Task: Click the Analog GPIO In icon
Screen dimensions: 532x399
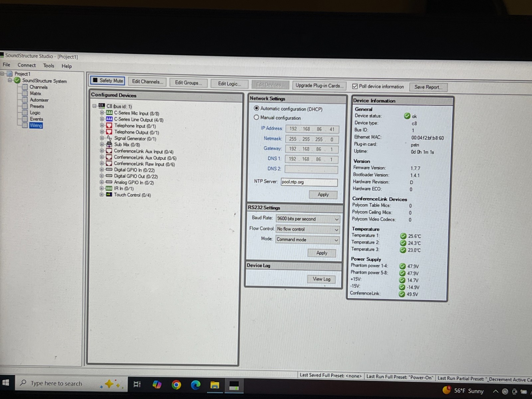Action: point(109,182)
